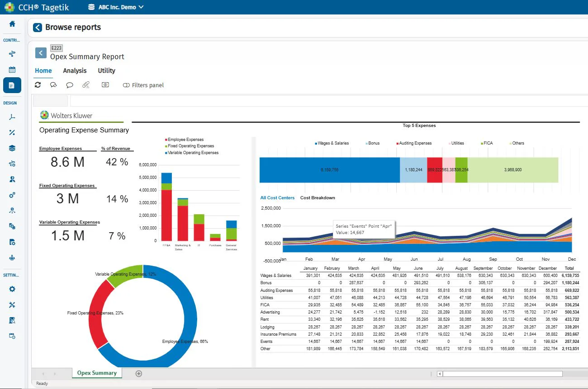
Task: Add a new sheet with plus icon
Action: pos(139,373)
